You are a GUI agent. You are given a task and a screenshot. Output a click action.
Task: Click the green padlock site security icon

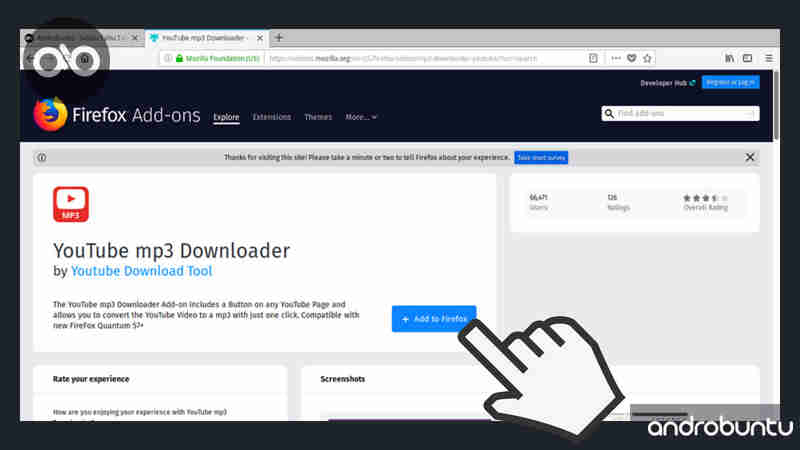tap(179, 58)
